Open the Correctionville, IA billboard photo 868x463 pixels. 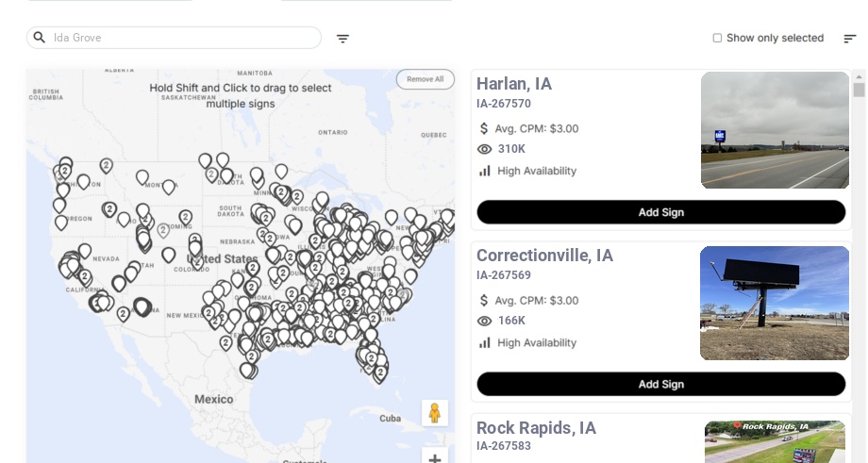[x=774, y=303]
